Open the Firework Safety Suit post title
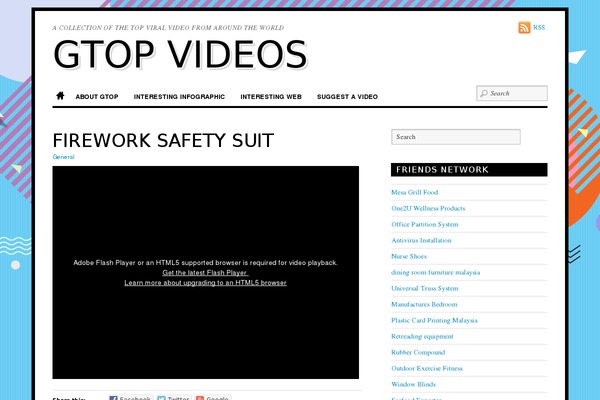The width and height of the screenshot is (600, 400). [163, 140]
